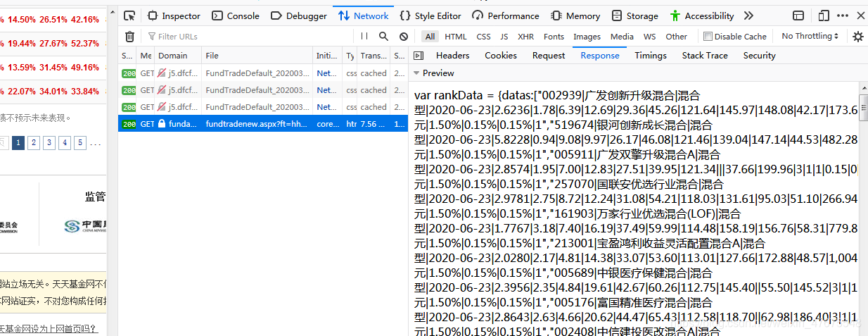
Task: Switch to the Console tab
Action: [x=236, y=15]
